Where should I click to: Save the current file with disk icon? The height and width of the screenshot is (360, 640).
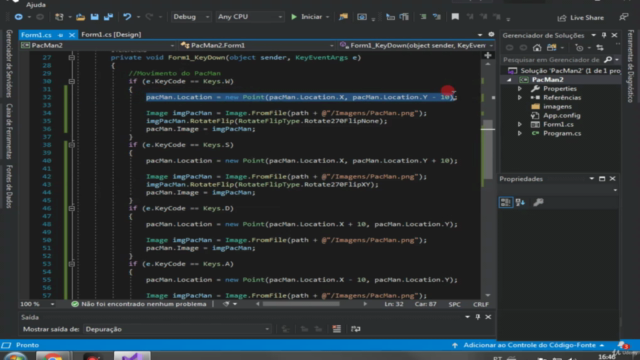(94, 17)
